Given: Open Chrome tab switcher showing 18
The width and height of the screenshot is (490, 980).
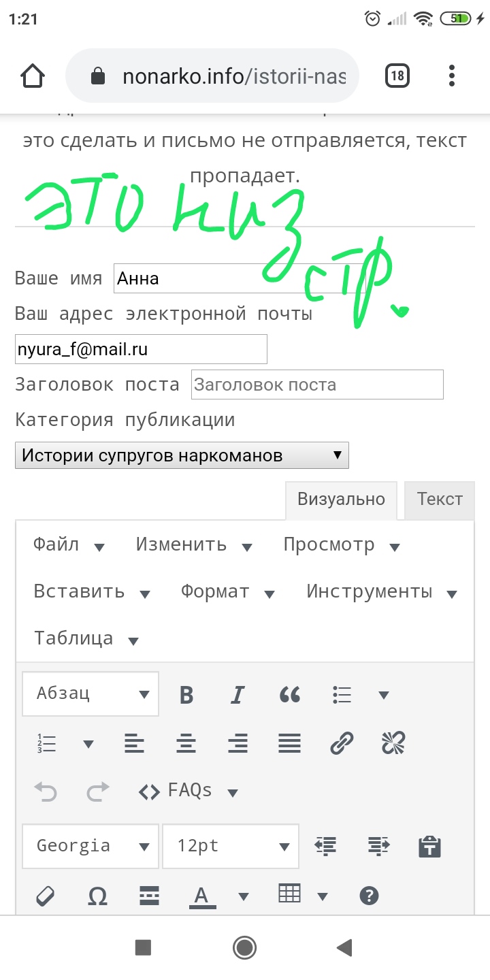Looking at the screenshot, I should (x=397, y=76).
